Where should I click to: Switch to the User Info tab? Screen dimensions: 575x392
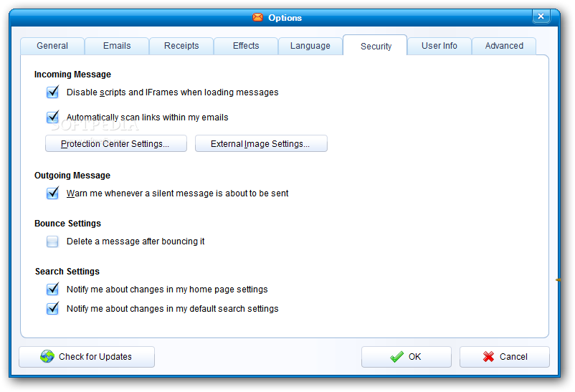[x=439, y=46]
